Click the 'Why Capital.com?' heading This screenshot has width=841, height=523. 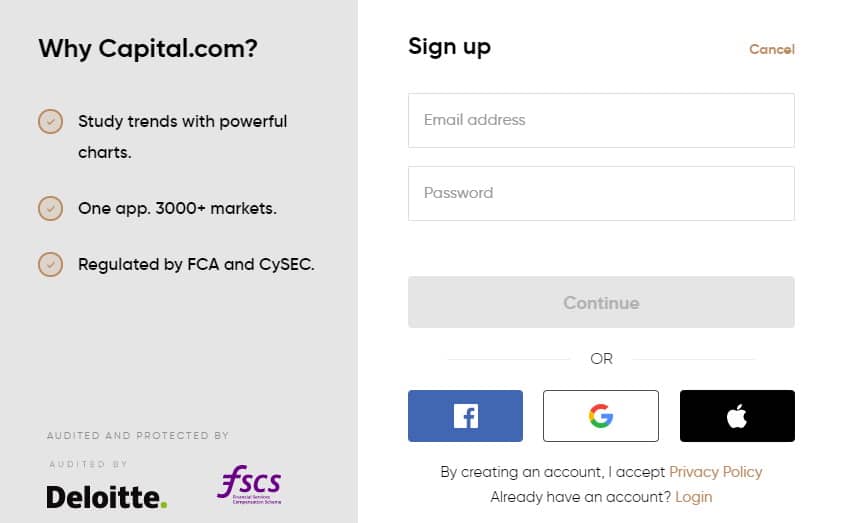(x=148, y=49)
